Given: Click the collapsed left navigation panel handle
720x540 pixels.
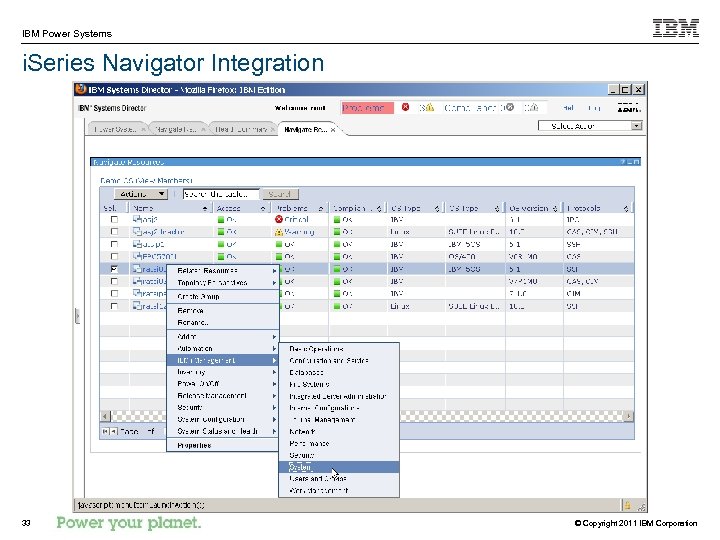Looking at the screenshot, I should click(77, 316).
